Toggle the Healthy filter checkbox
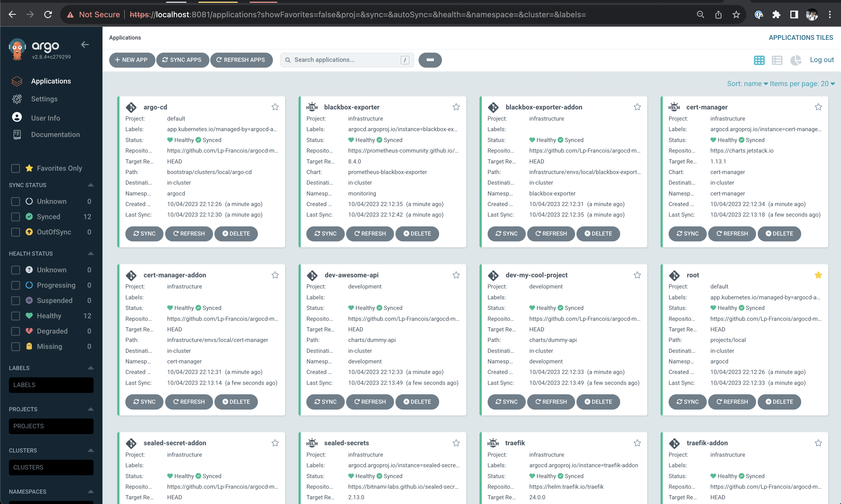841x504 pixels. (x=16, y=315)
